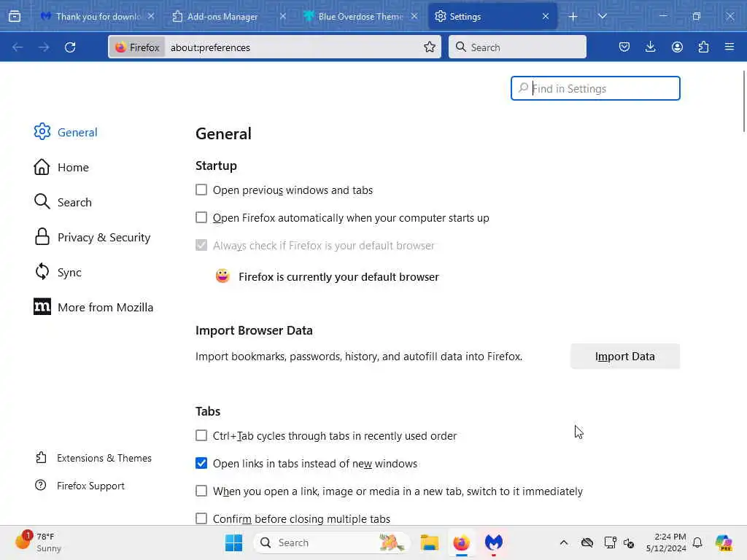Image resolution: width=747 pixels, height=560 pixels.
Task: Go forward with the forward arrow
Action: tap(44, 47)
